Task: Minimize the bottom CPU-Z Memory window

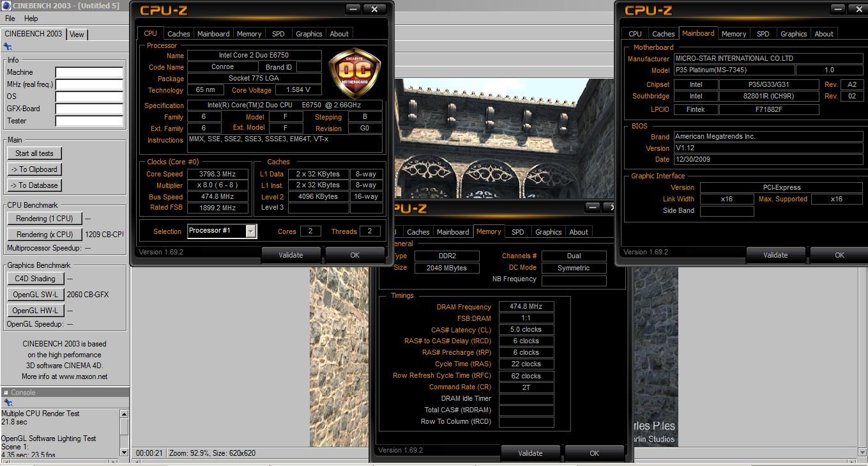Action: [x=593, y=207]
